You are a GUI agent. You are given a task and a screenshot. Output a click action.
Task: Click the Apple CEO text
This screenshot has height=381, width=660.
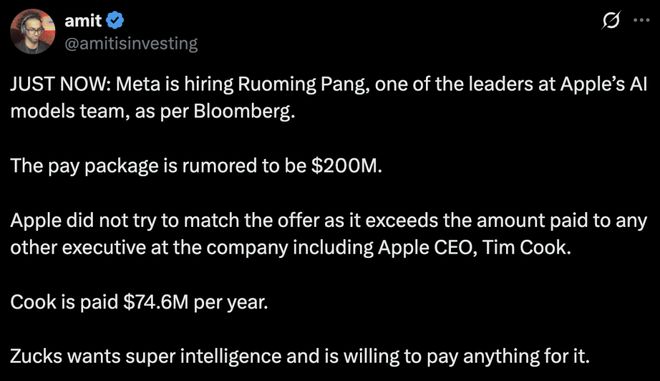coord(427,247)
